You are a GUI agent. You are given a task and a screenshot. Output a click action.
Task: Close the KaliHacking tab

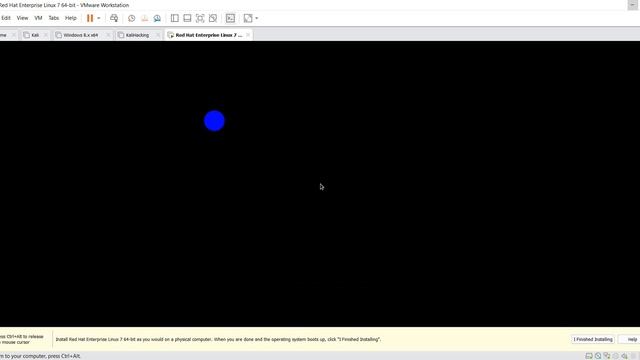click(x=158, y=35)
